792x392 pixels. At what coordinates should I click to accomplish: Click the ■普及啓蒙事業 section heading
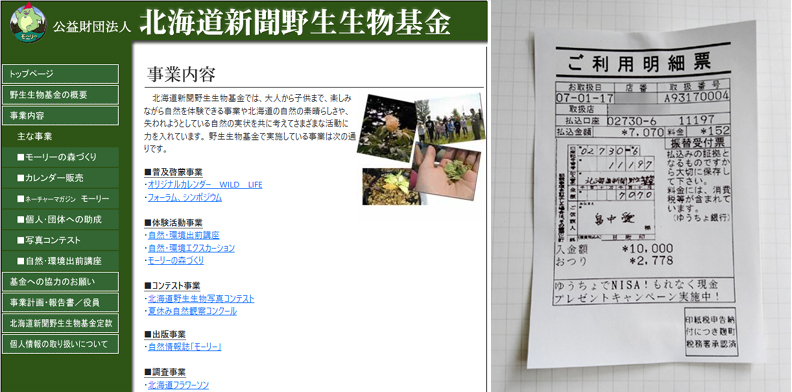point(173,172)
